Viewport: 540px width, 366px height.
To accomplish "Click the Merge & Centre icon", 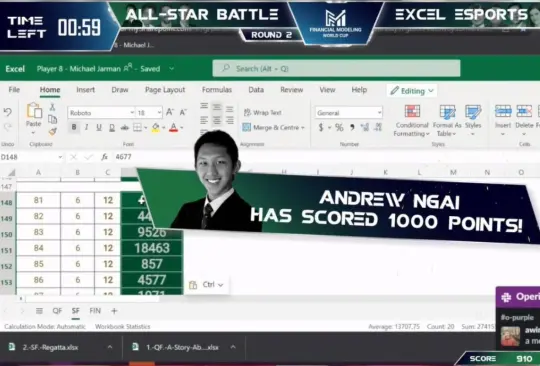I will (x=247, y=127).
